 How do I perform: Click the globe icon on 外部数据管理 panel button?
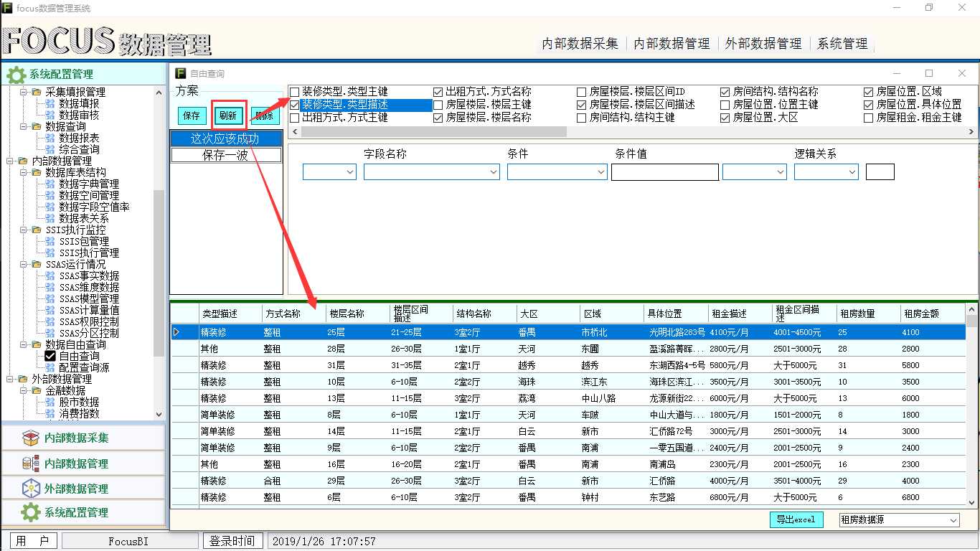[31, 489]
